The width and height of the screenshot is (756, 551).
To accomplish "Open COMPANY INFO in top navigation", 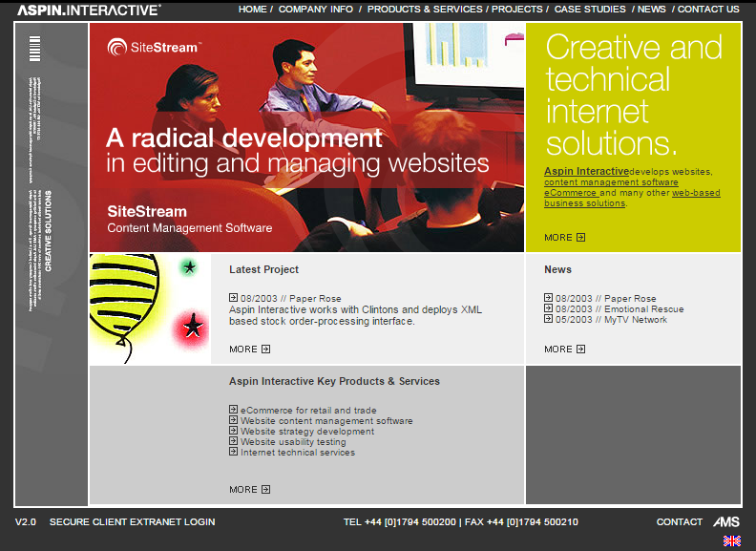I will point(316,10).
